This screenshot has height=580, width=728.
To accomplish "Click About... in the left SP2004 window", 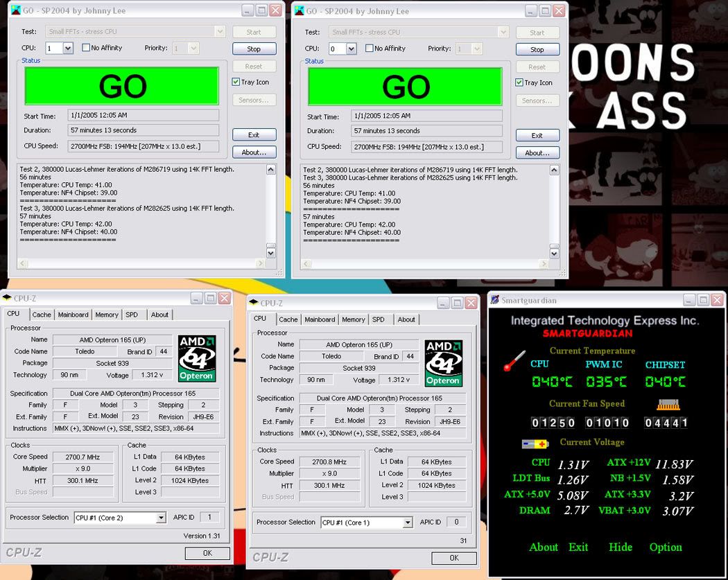I will tap(254, 152).
